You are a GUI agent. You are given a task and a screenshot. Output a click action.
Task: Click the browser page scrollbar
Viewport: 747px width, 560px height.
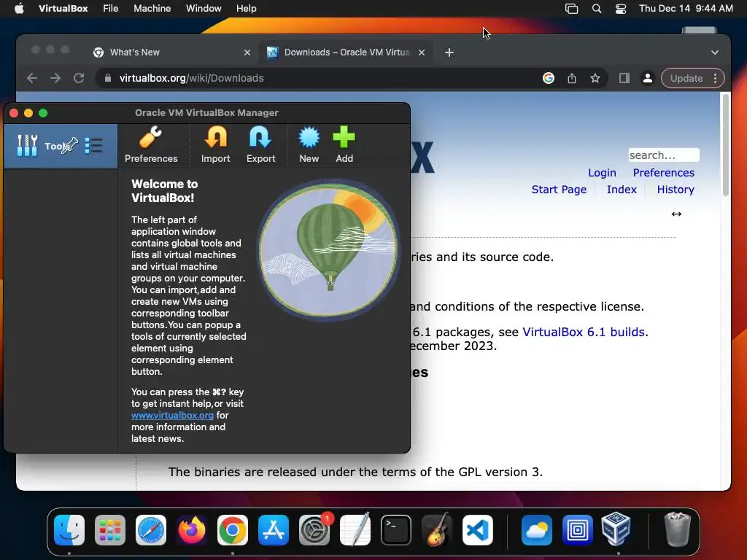726,145
